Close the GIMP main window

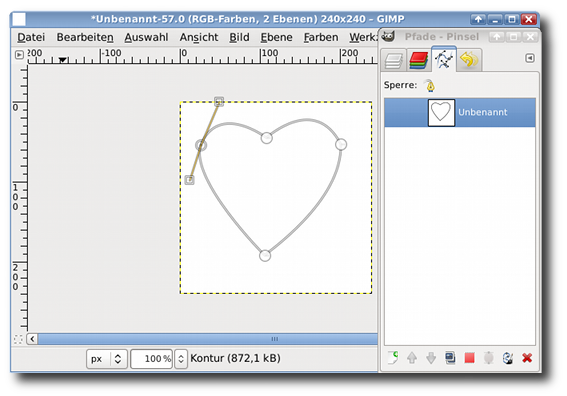[529, 19]
